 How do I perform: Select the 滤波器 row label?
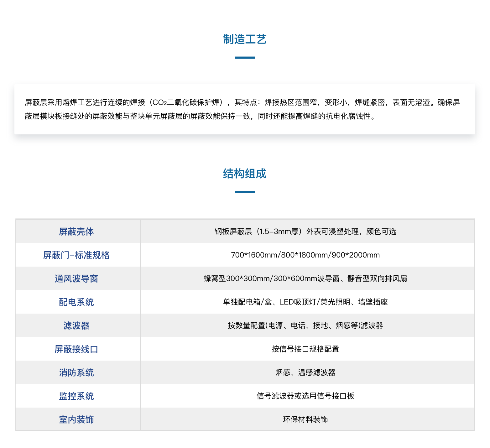76,325
